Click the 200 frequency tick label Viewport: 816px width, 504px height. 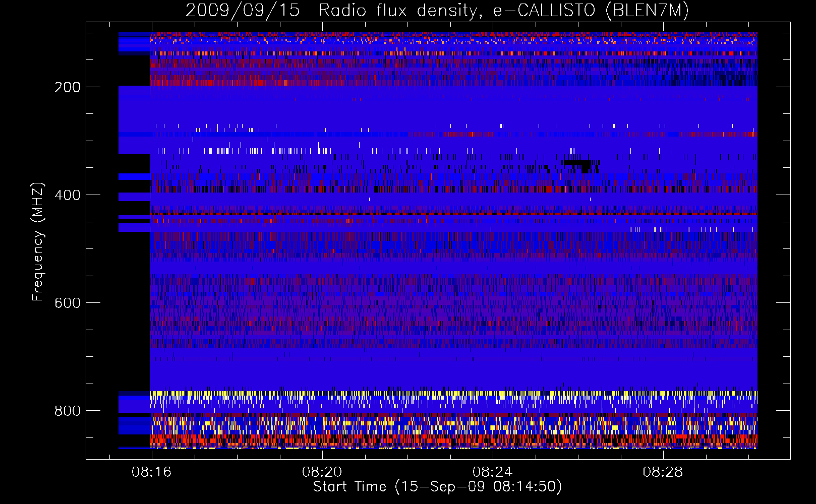point(68,87)
